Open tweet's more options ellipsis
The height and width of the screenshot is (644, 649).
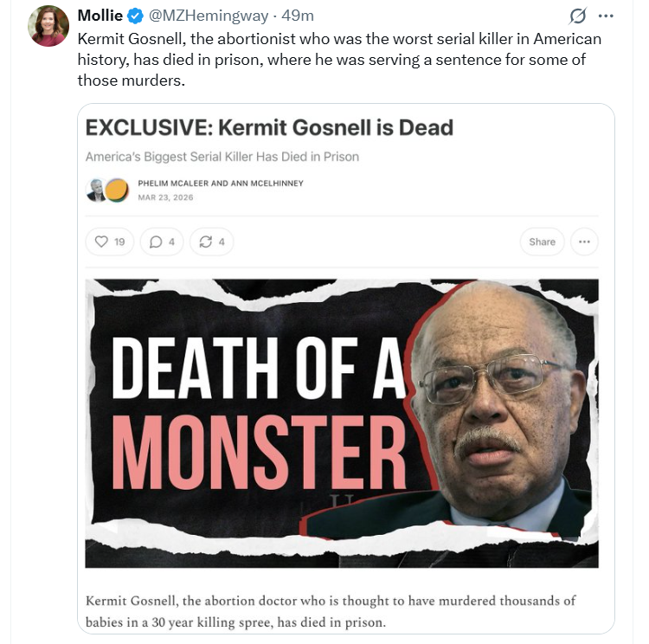click(606, 16)
